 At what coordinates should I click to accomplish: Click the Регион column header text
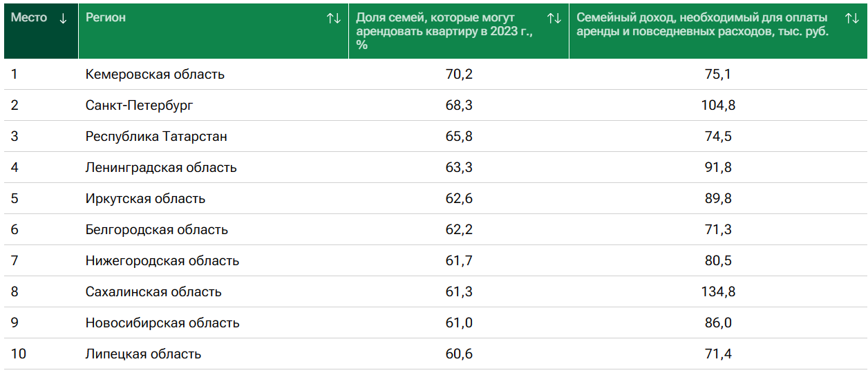106,18
